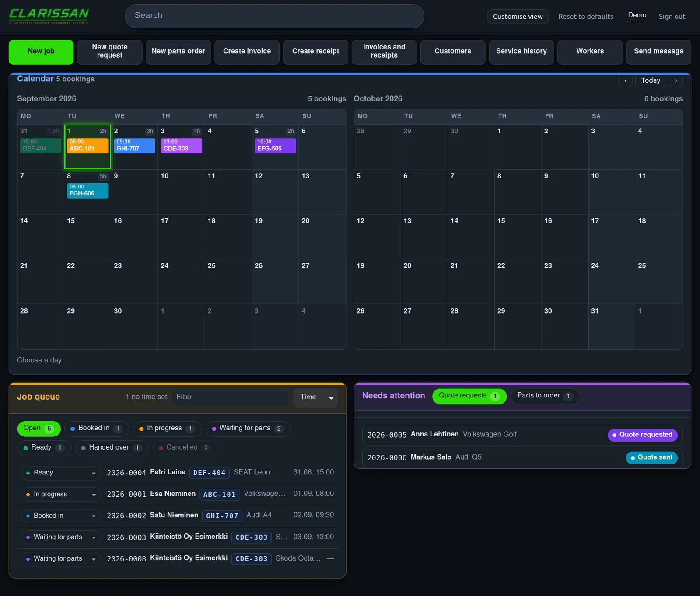Open status dropdown for job 2026-0004
This screenshot has height=596, width=700.
(x=61, y=473)
